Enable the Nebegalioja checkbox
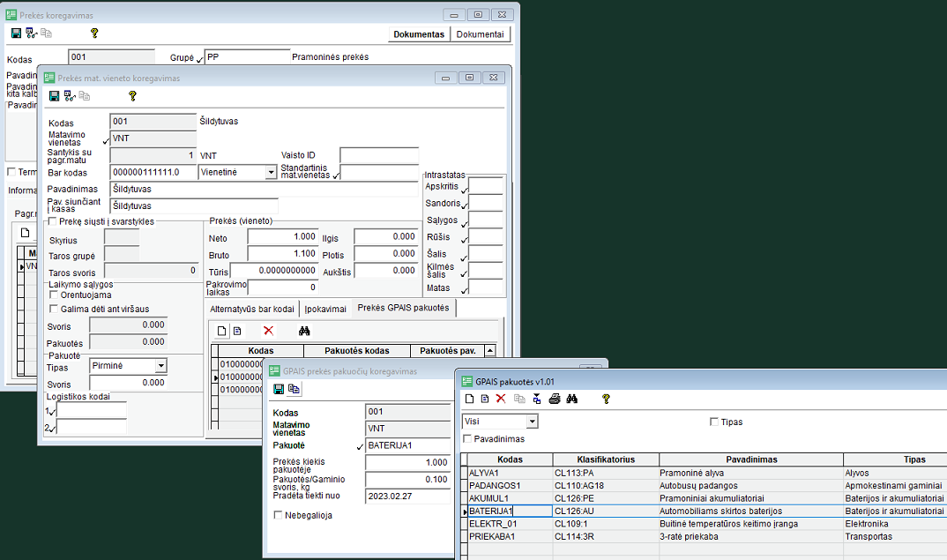 [x=279, y=515]
